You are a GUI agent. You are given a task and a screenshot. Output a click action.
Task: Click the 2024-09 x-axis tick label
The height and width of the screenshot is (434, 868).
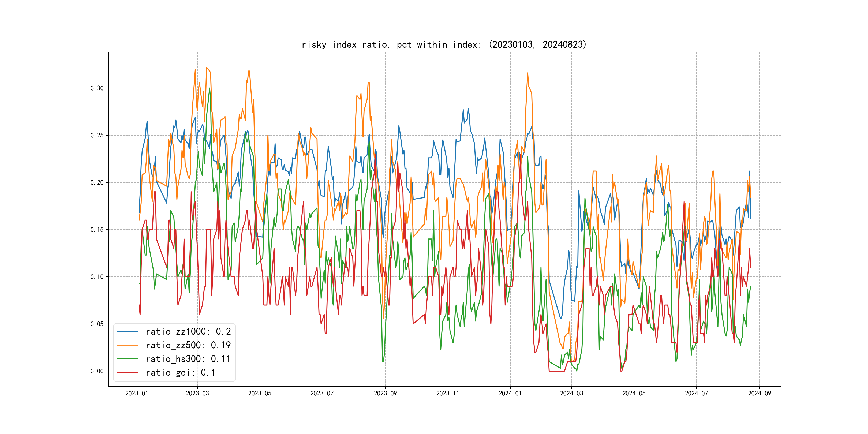click(x=759, y=393)
